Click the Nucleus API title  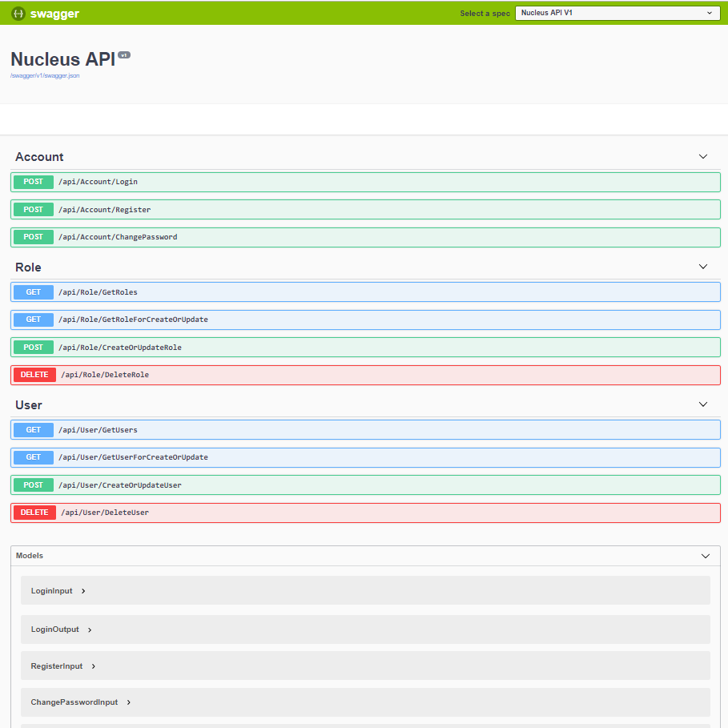pyautogui.click(x=62, y=59)
